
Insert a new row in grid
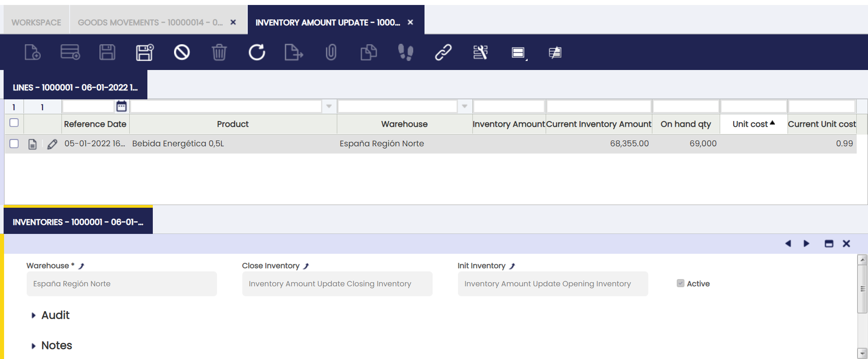(x=70, y=52)
